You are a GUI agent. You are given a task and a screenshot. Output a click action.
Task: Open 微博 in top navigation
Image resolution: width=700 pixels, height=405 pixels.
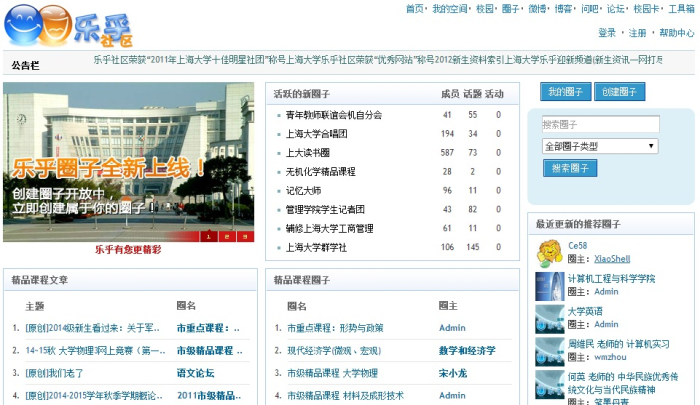click(x=537, y=8)
